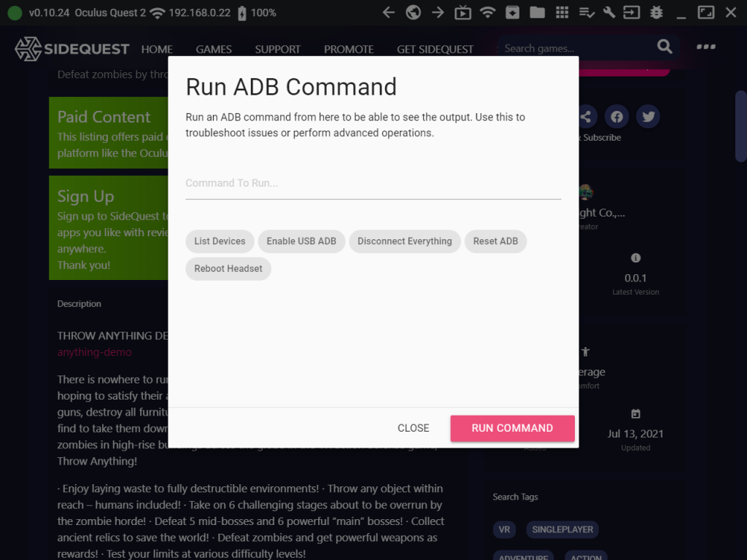This screenshot has width=747, height=560.
Task: Open the GAMES menu item
Action: tap(214, 50)
